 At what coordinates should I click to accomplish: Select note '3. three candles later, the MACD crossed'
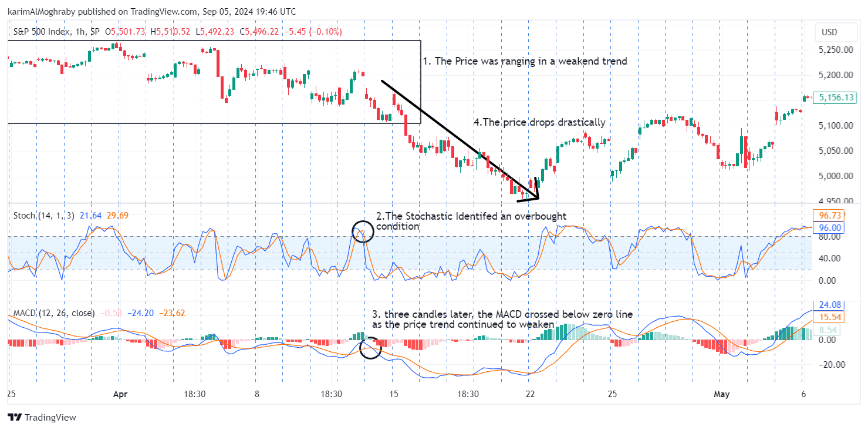pos(502,320)
